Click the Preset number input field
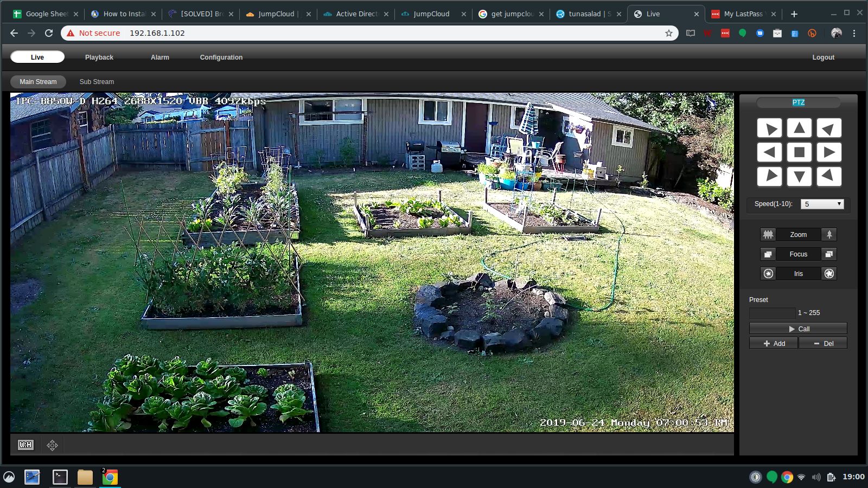The image size is (868, 488). [x=772, y=313]
